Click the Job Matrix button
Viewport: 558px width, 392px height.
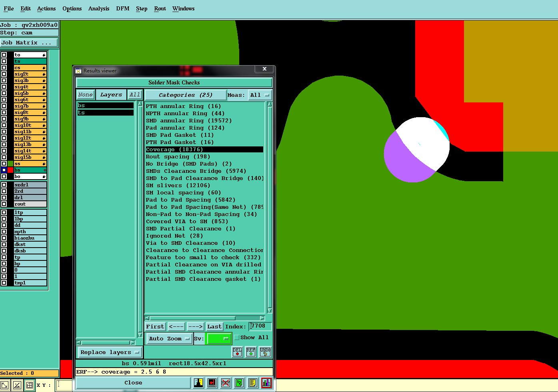pos(29,43)
